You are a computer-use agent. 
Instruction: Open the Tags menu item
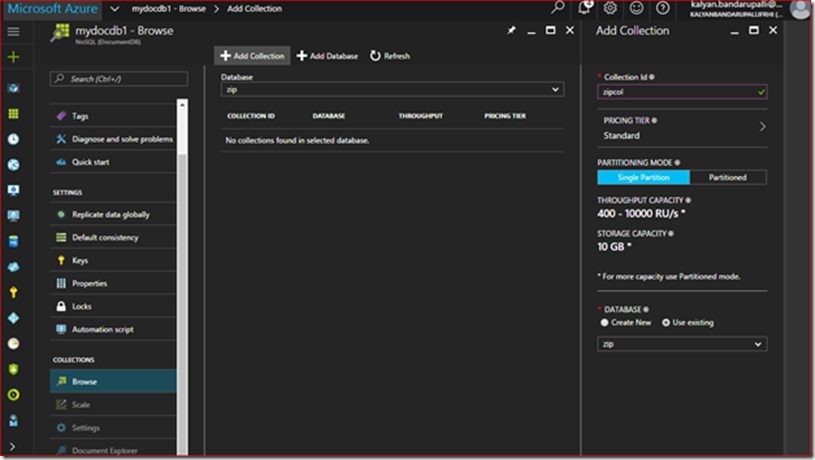pos(113,116)
